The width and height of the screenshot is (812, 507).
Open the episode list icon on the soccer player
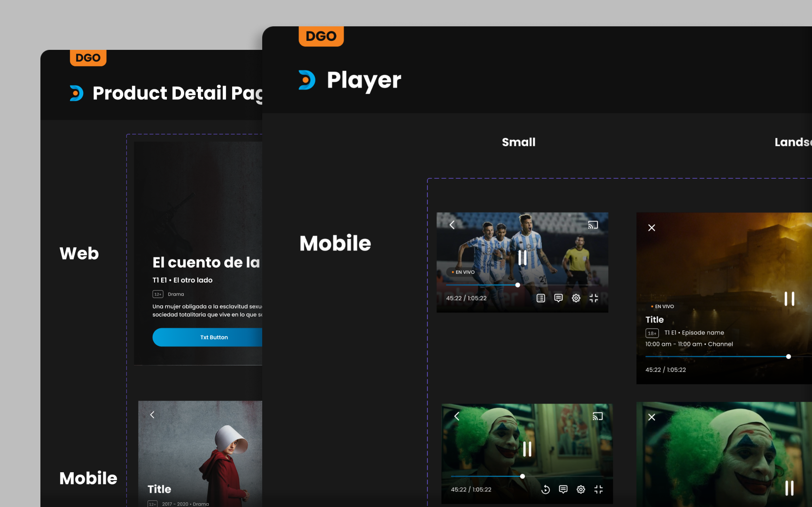pyautogui.click(x=541, y=298)
